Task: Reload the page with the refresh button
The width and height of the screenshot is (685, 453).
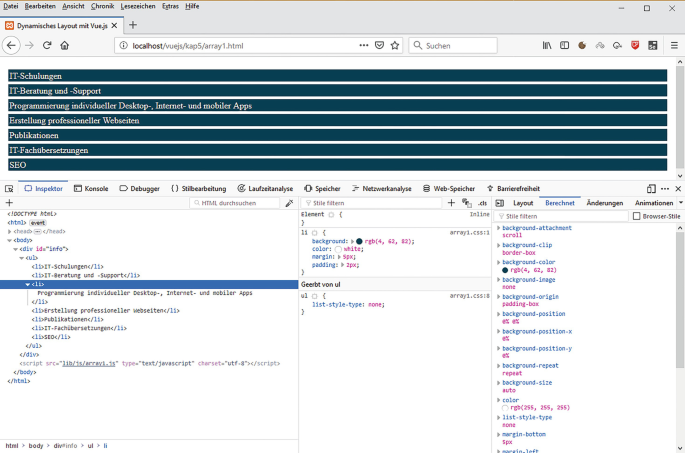Action: click(47, 45)
